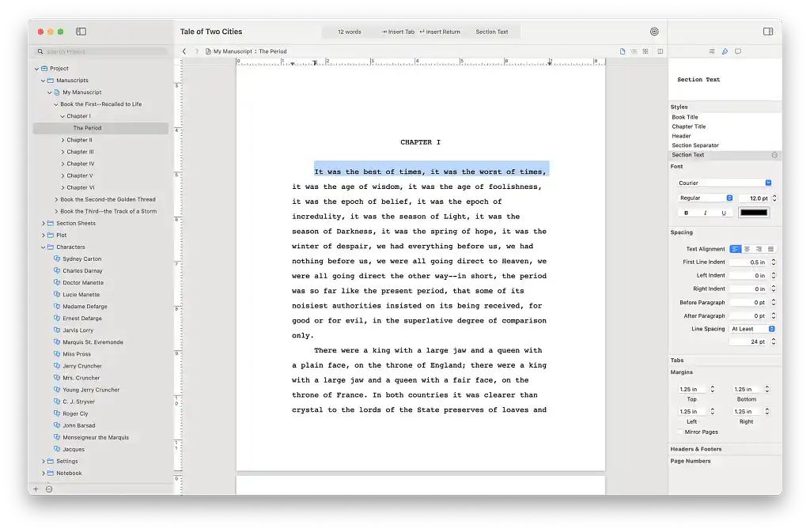810x532 pixels.
Task: Select center text alignment
Action: click(x=747, y=249)
